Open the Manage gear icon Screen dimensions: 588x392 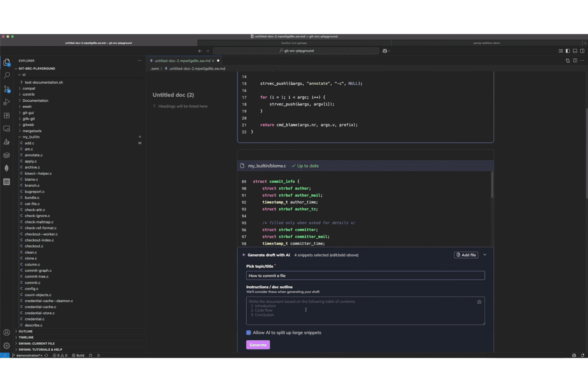(x=7, y=346)
